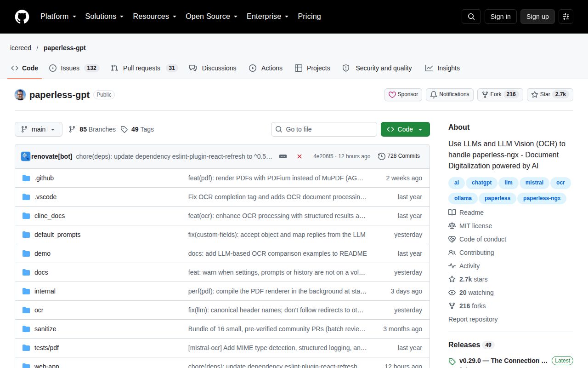View the 85 Branches link
Image resolution: width=588 pixels, height=368 pixels.
tap(92, 129)
